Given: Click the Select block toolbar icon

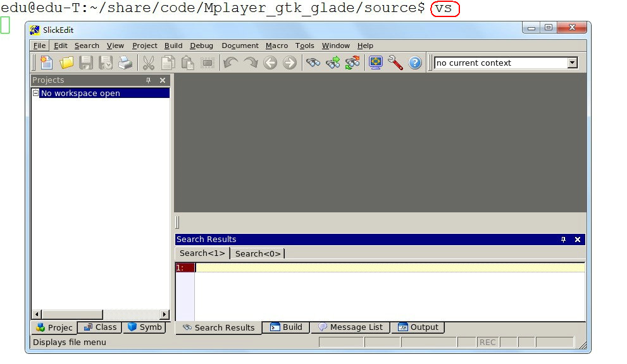Looking at the screenshot, I should pyautogui.click(x=208, y=63).
